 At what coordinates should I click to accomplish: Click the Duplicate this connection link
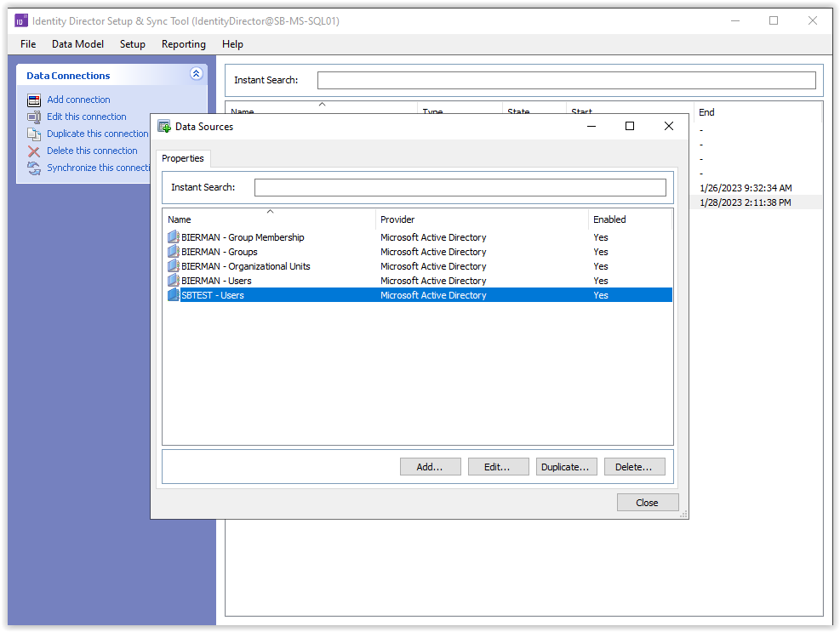pos(97,134)
